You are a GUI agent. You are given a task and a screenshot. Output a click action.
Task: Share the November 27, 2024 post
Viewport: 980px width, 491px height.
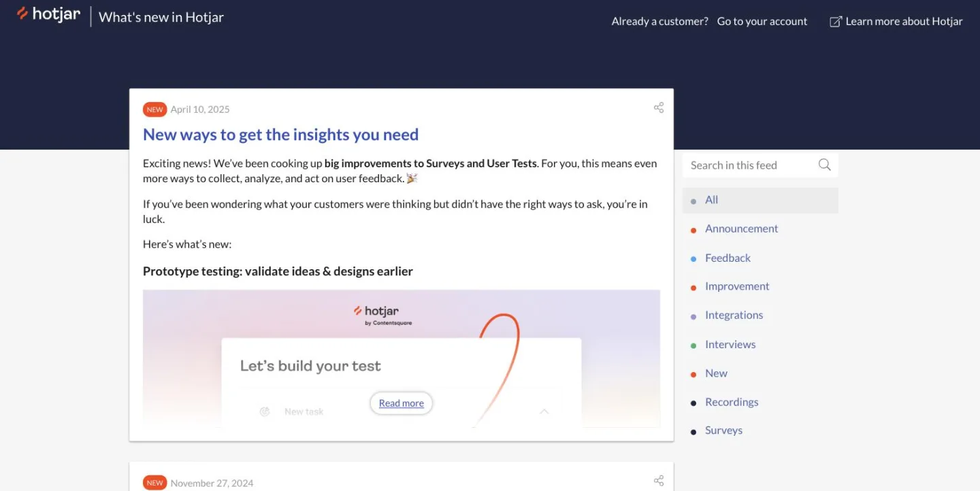tap(658, 481)
